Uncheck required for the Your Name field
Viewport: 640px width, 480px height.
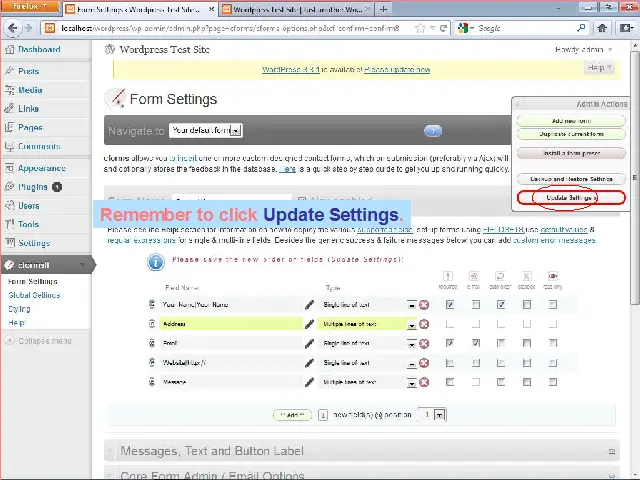450,304
